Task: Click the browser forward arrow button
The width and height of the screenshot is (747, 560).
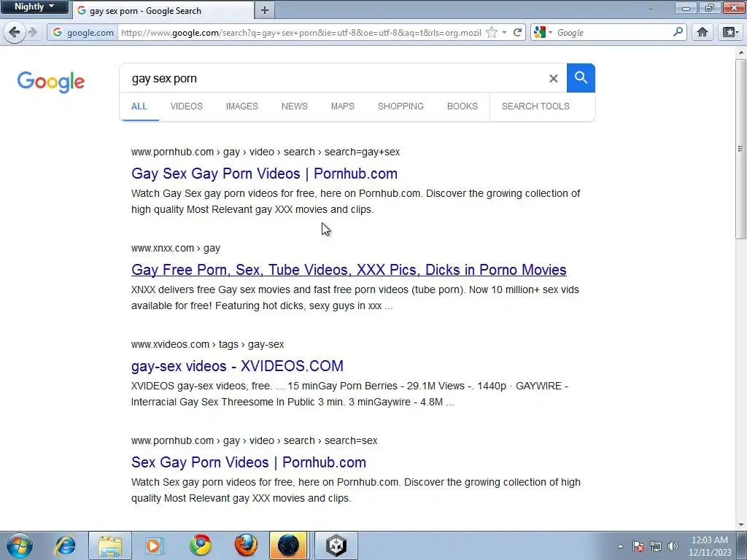Action: [x=32, y=32]
